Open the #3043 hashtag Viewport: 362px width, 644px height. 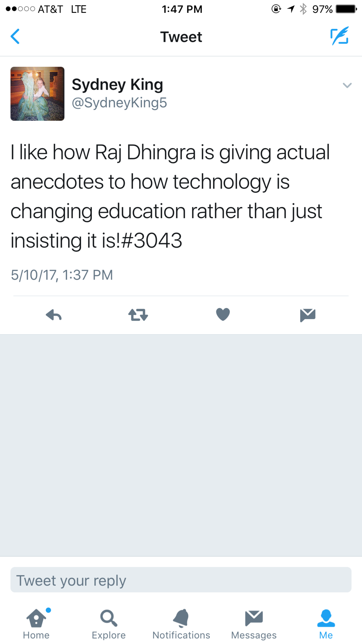coord(151,241)
